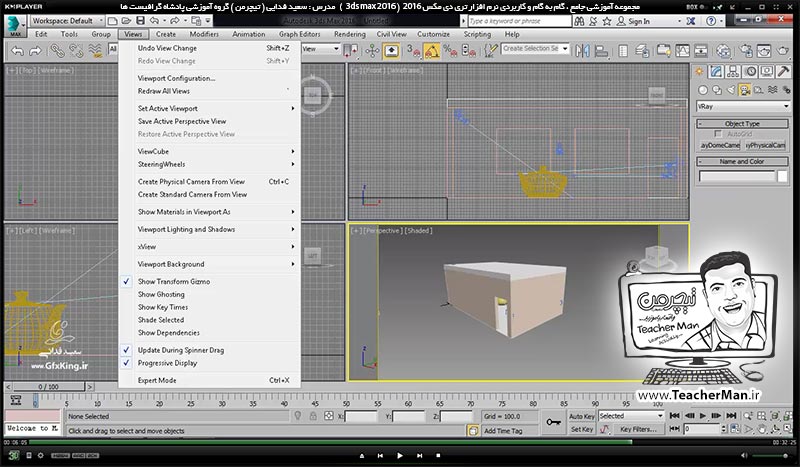Click the VRayDomeCamera button
Image resolution: width=800 pixels, height=467 pixels.
(x=720, y=145)
